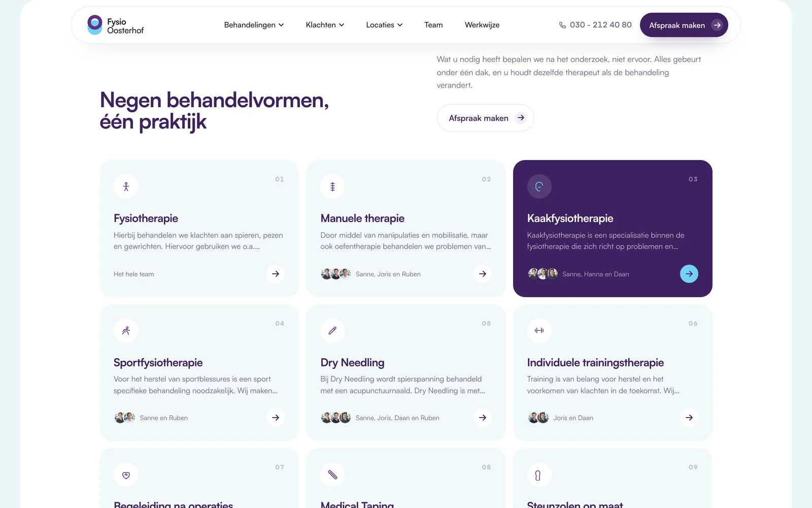812x508 pixels.
Task: Open Individuele trainingstherapie via its arrow button
Action: [689, 418]
